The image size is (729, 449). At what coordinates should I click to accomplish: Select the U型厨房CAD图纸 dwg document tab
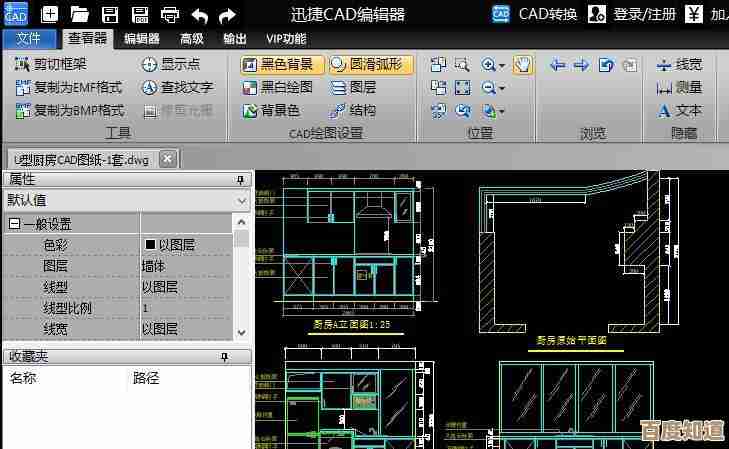[x=82, y=160]
